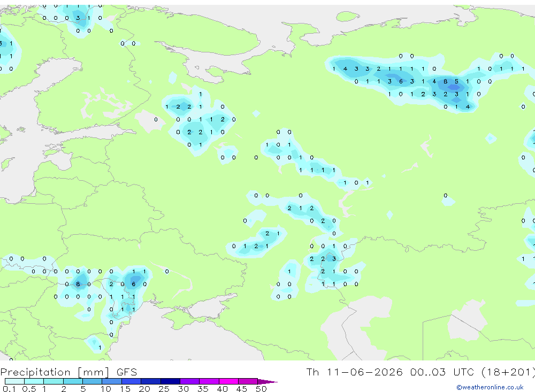Click the '00..03 UTC' time range text
The width and height of the screenshot is (535, 392).
pyautogui.click(x=442, y=372)
